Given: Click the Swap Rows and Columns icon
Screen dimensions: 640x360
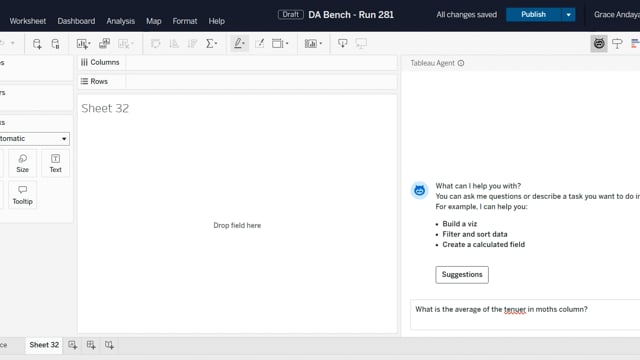Looking at the screenshot, I should click(x=156, y=43).
